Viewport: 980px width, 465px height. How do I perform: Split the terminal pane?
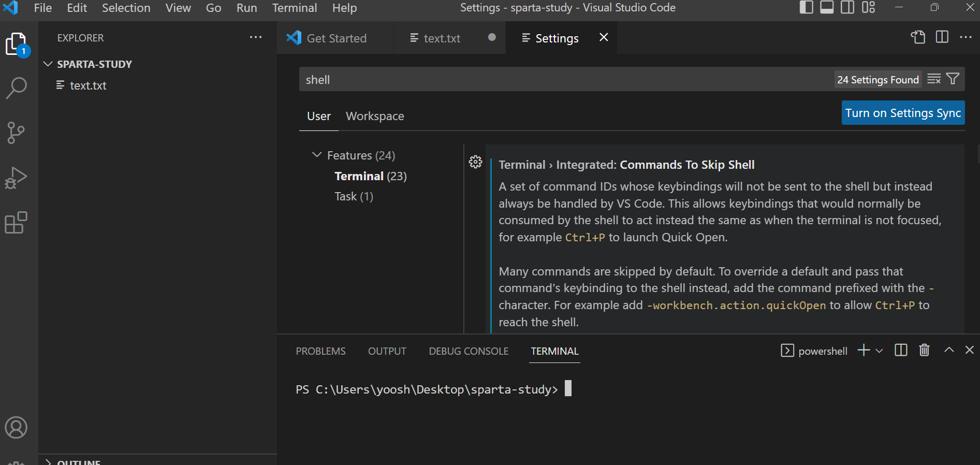tap(901, 351)
